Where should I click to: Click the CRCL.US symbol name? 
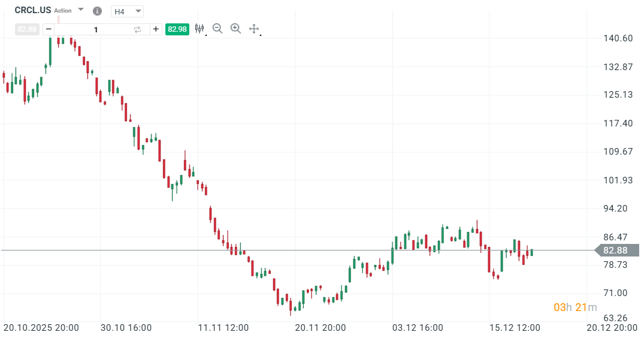[x=32, y=10]
